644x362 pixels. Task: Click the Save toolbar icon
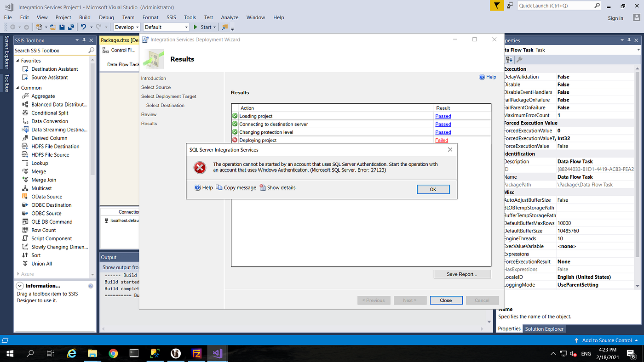click(x=62, y=27)
